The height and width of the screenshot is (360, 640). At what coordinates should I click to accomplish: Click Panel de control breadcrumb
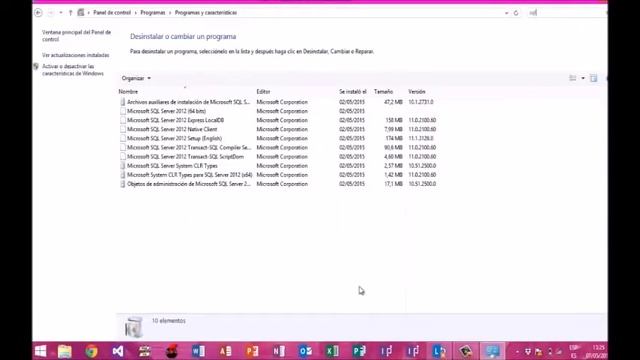point(112,13)
